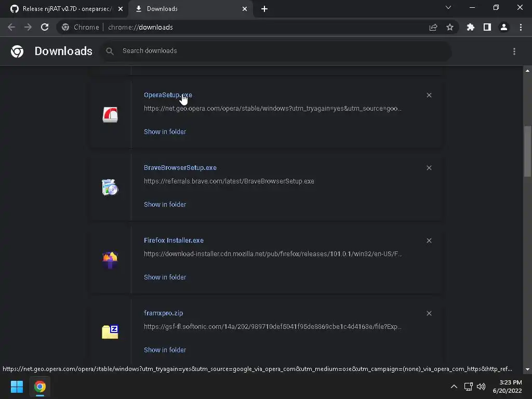The height and width of the screenshot is (399, 532).
Task: Go forward using the browser forward arrow
Action: tap(28, 27)
